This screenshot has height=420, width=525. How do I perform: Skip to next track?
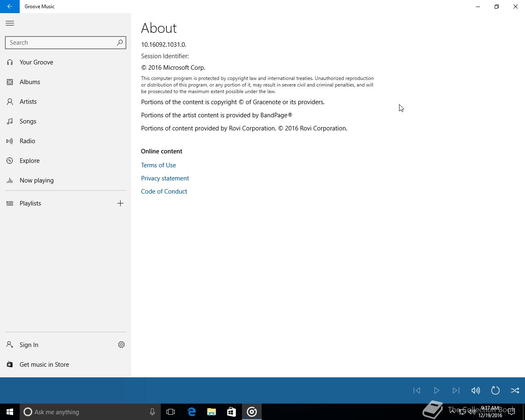(x=456, y=390)
